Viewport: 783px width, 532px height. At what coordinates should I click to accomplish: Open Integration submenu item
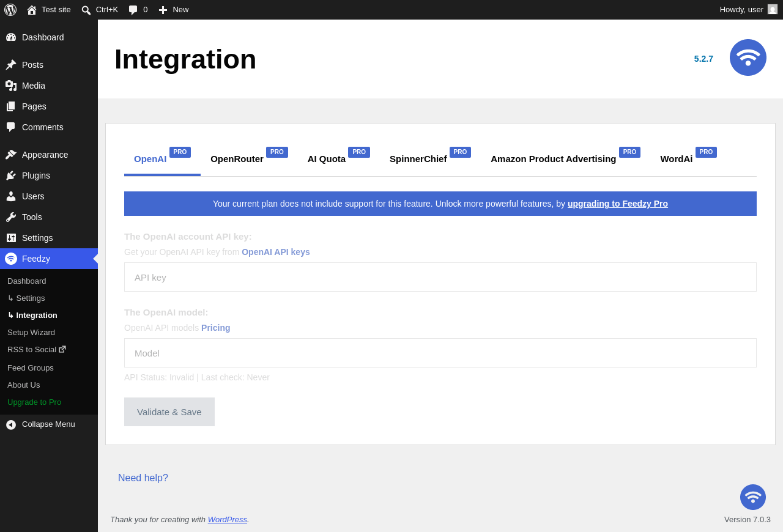pos(49,316)
